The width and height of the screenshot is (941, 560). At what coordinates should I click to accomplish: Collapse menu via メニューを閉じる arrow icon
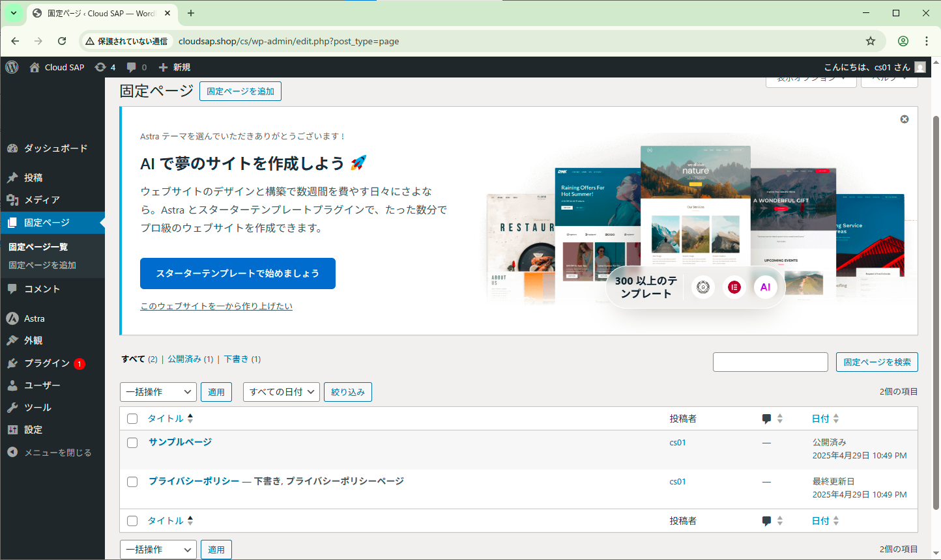(12, 453)
